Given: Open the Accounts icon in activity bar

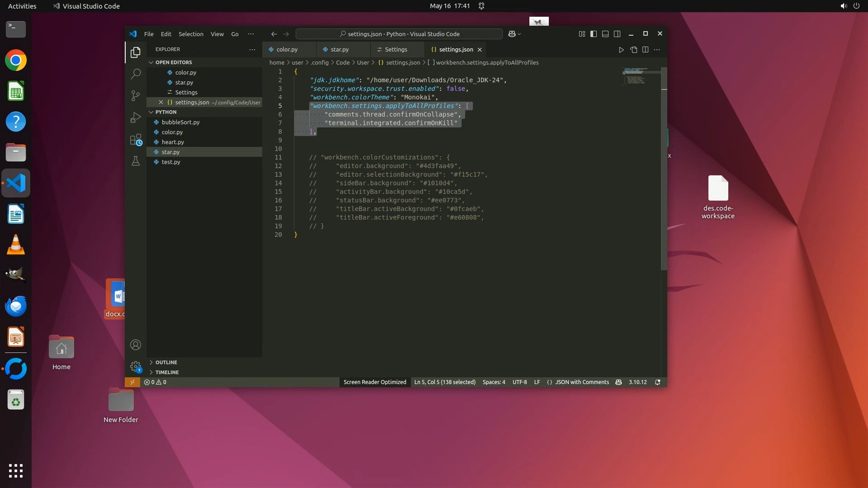Looking at the screenshot, I should tap(136, 345).
